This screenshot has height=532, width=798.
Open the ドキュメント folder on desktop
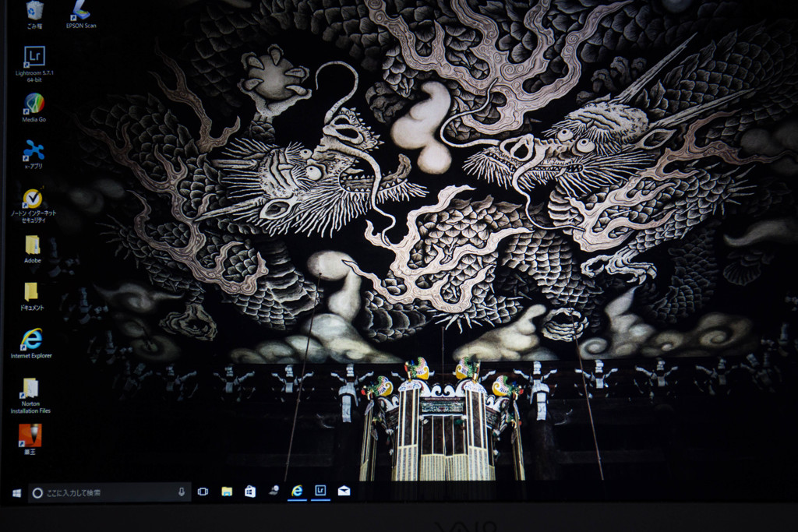(x=32, y=293)
